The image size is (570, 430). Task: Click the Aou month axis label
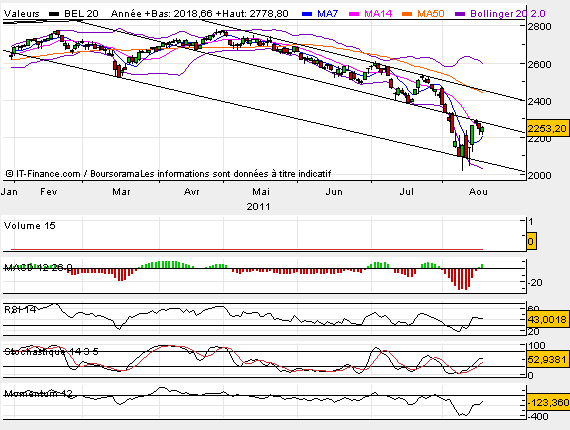pos(478,192)
